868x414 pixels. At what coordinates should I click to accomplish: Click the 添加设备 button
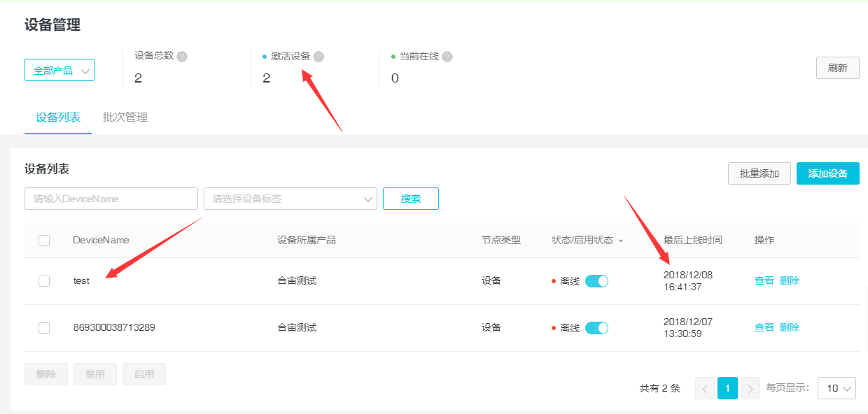point(827,173)
